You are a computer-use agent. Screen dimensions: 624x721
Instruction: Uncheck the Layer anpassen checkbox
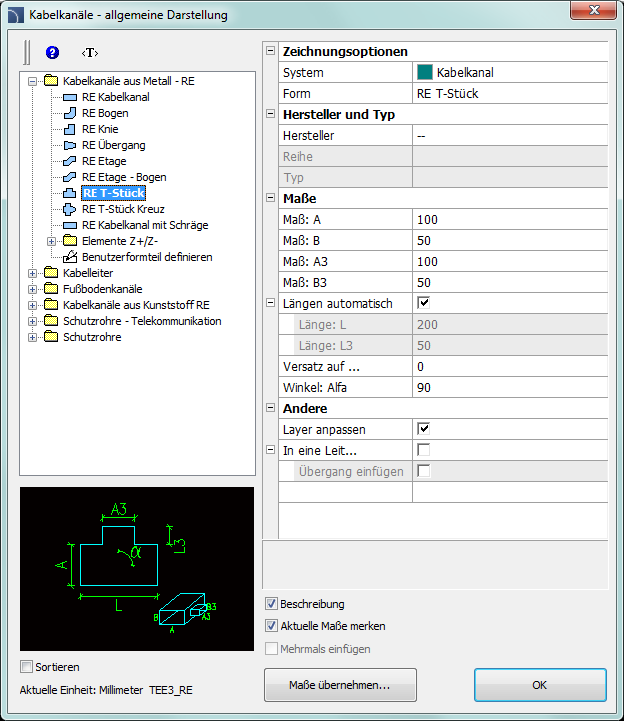423,429
